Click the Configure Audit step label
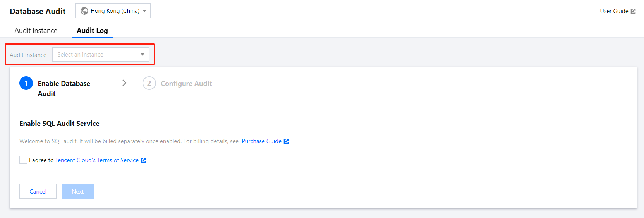This screenshot has width=644, height=218. [186, 84]
